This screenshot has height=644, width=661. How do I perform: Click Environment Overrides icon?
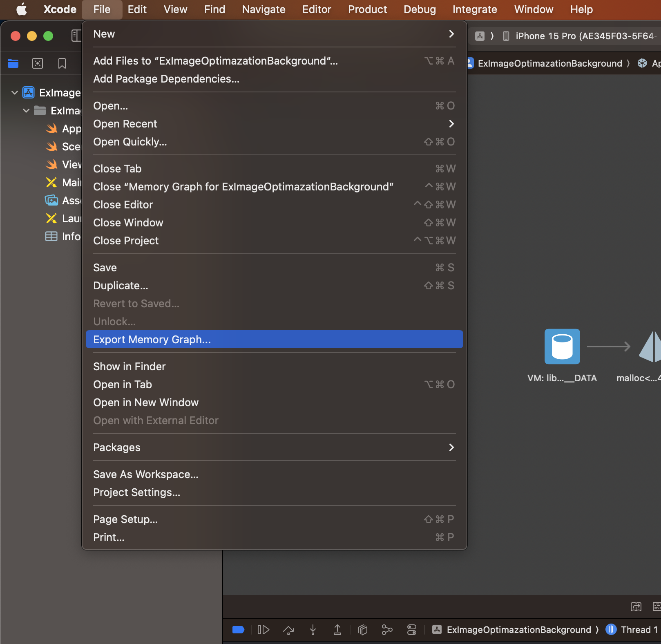point(412,630)
